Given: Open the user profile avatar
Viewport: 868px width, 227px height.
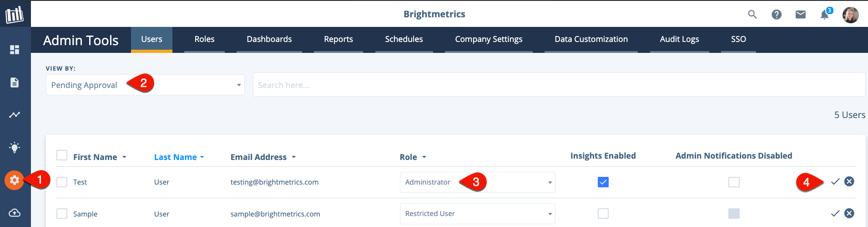Looking at the screenshot, I should coord(850,15).
